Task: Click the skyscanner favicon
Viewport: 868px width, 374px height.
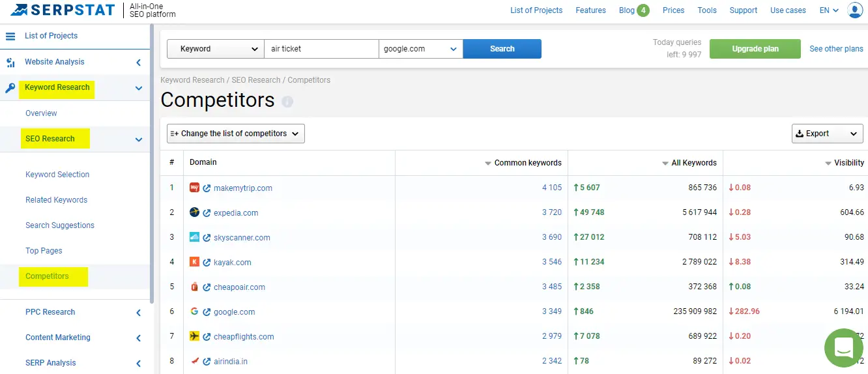Action: click(x=194, y=237)
